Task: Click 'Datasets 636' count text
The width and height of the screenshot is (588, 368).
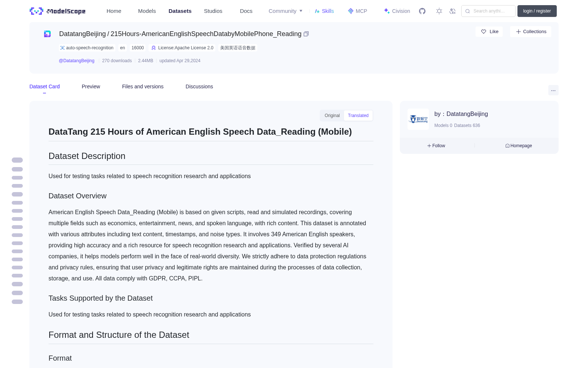Action: click(x=467, y=125)
